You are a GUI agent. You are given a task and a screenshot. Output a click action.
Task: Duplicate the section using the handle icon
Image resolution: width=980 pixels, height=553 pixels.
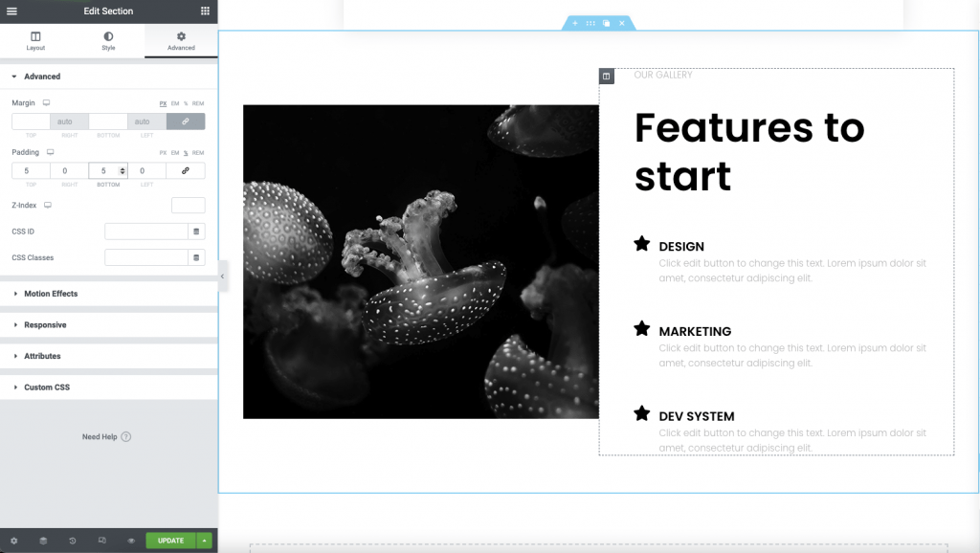click(x=607, y=23)
